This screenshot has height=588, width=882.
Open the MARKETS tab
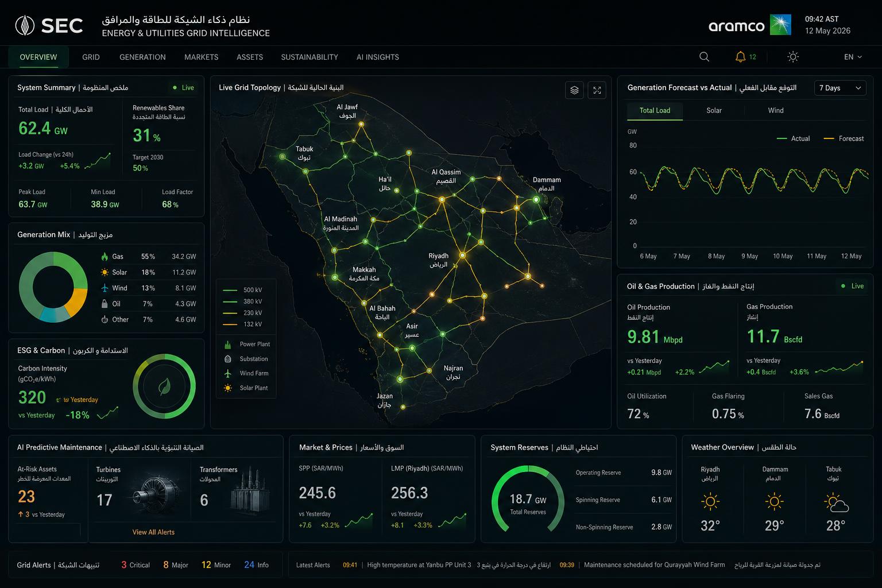click(x=201, y=57)
